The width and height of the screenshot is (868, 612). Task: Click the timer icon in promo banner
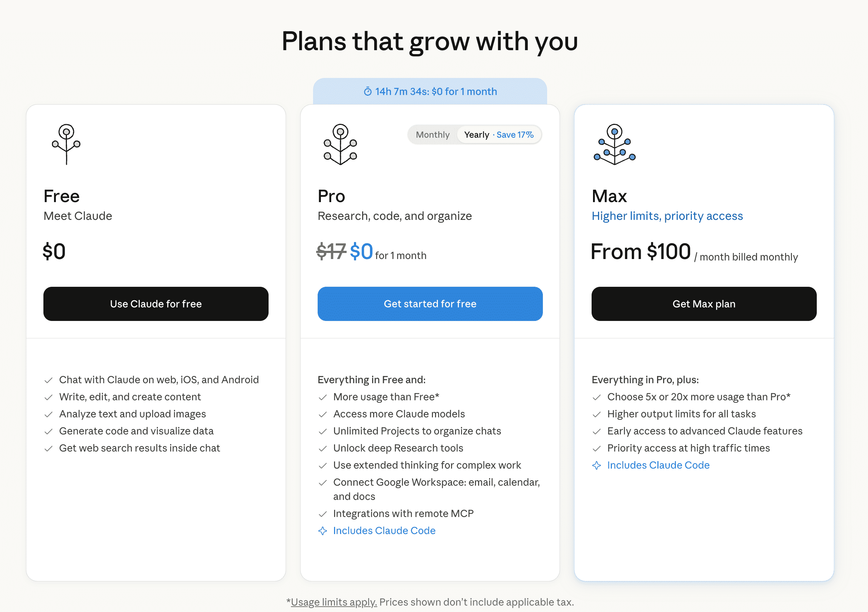point(367,91)
